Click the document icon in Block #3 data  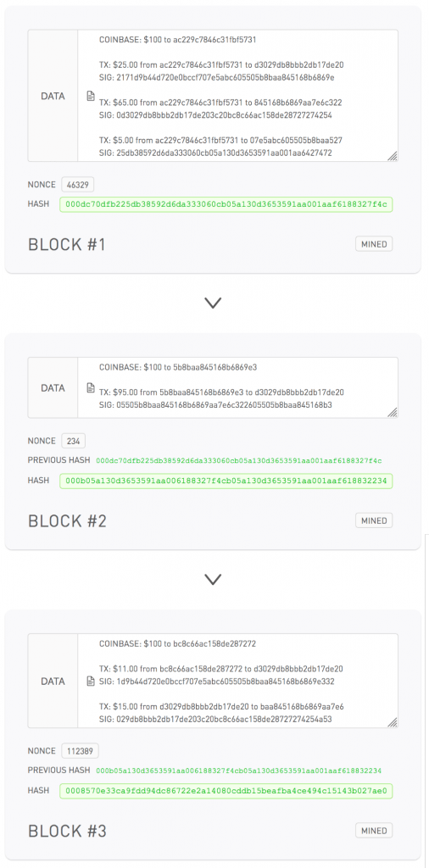91,681
